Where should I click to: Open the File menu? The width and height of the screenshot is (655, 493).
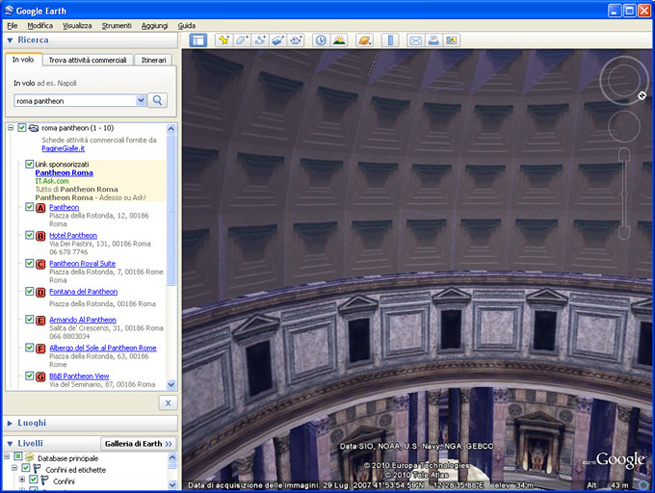click(12, 26)
